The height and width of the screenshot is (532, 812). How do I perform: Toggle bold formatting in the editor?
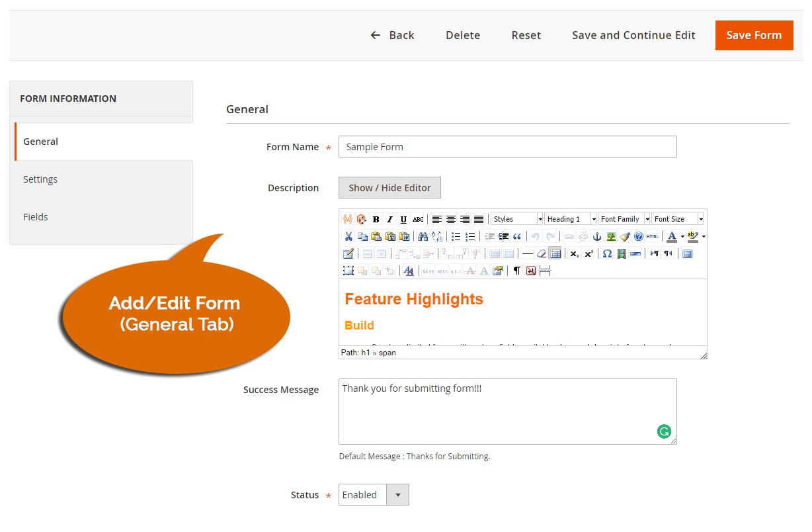coord(376,219)
